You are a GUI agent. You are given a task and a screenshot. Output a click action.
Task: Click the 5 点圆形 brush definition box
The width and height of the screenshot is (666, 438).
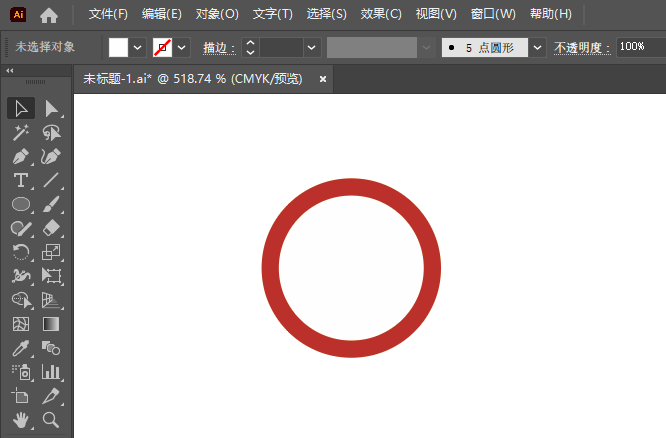click(485, 48)
